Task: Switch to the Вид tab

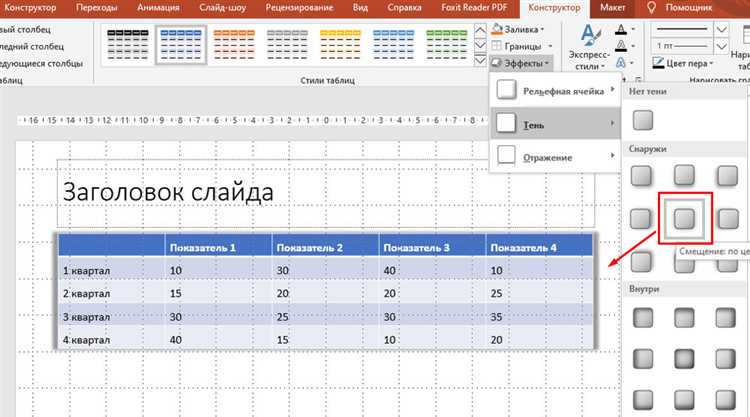Action: [x=360, y=8]
